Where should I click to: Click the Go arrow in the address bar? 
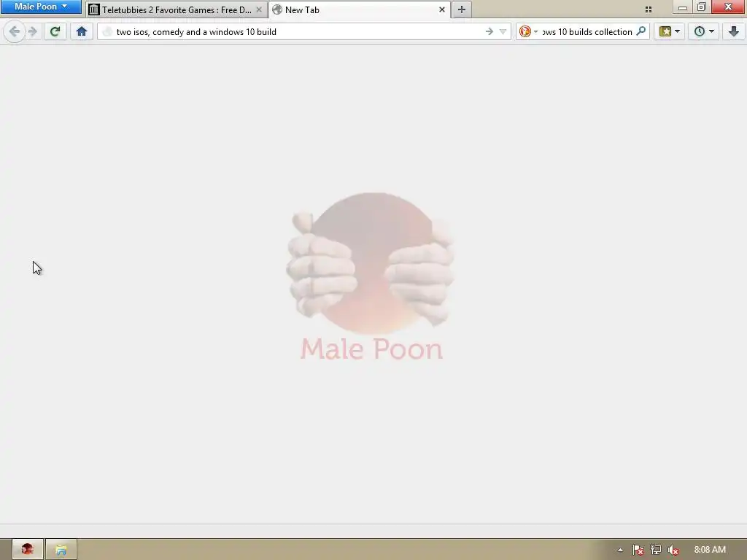(x=489, y=32)
